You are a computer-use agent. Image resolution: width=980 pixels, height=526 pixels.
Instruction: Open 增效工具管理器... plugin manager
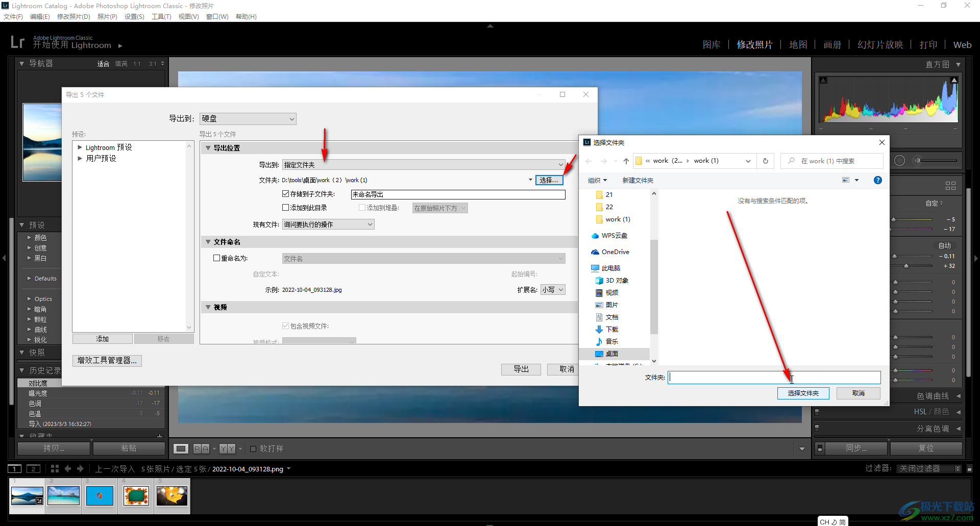coord(107,361)
